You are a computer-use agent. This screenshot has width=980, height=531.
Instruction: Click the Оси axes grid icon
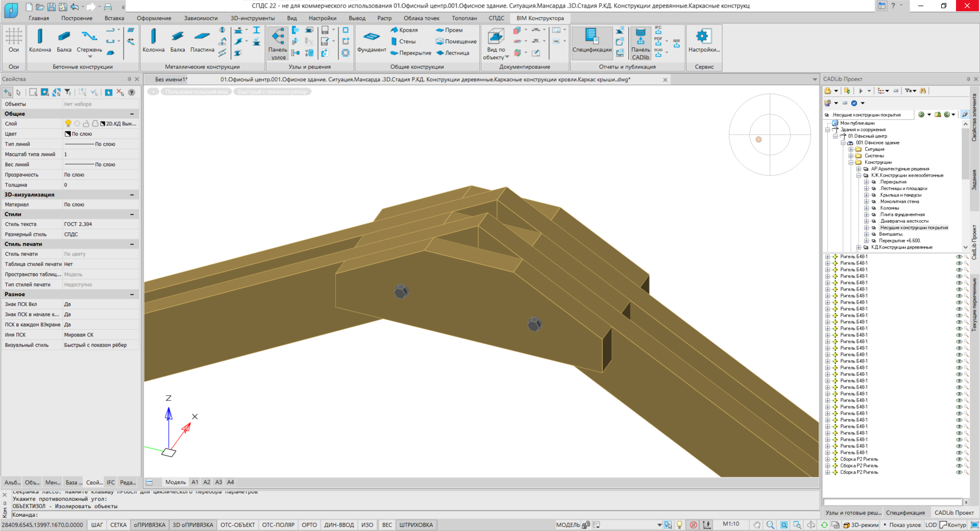(14, 37)
